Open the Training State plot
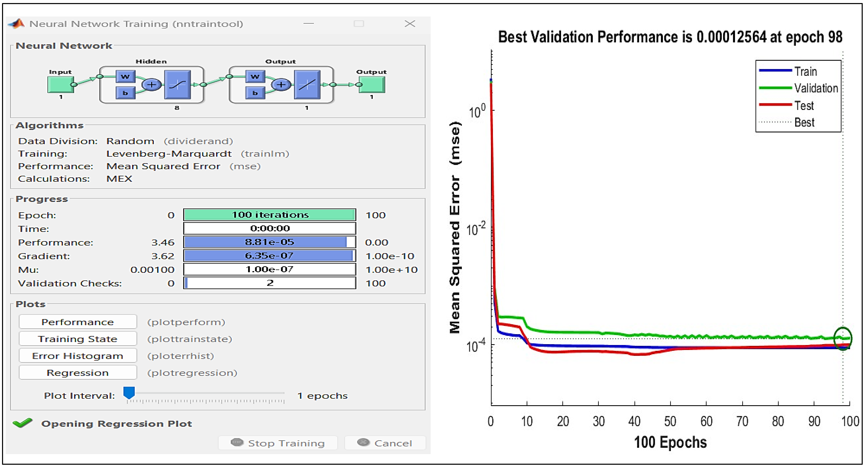The height and width of the screenshot is (469, 868). click(x=77, y=339)
